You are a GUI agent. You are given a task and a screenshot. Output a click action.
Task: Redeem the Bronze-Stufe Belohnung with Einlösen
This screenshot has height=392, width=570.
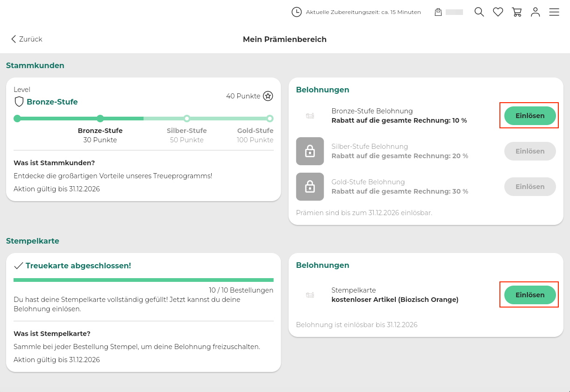click(530, 116)
